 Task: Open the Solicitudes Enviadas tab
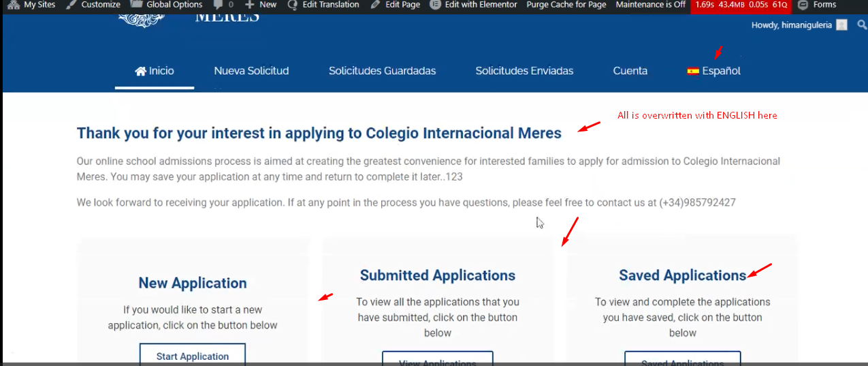point(524,71)
